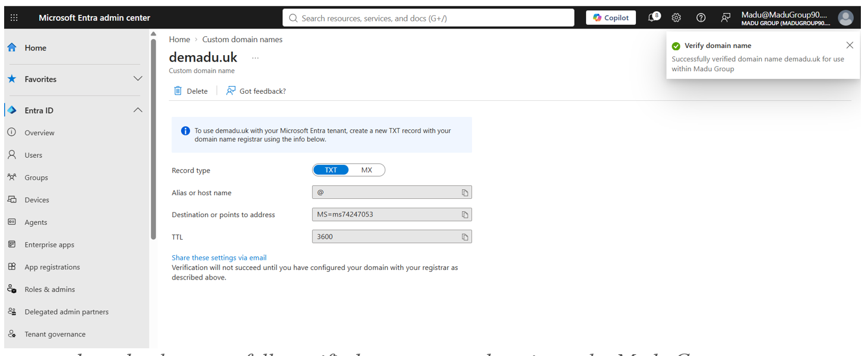This screenshot has height=356, width=868.
Task: Click Share these settings via email
Action: tap(219, 258)
